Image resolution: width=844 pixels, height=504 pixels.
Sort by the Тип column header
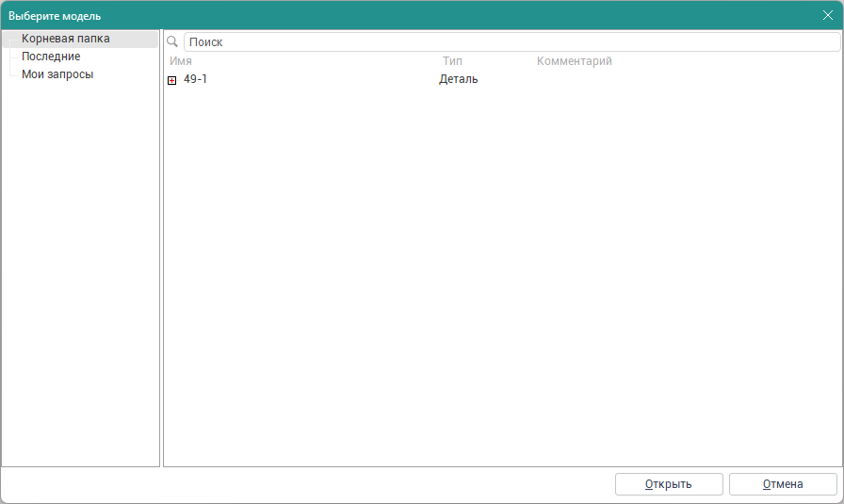point(452,61)
